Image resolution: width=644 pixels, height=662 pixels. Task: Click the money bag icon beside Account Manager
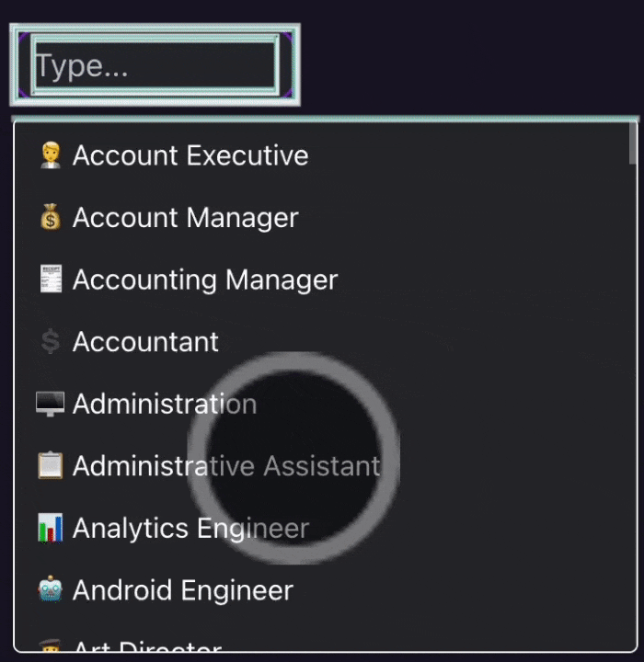pos(51,218)
